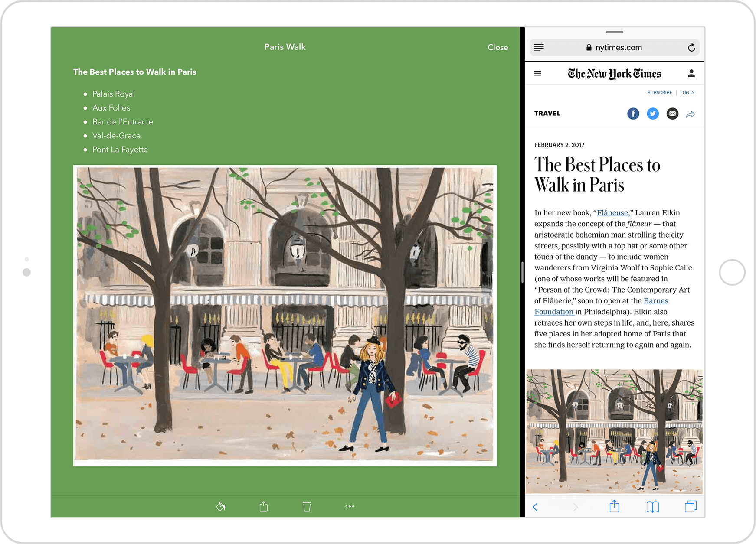
Task: Tap the user account profile icon
Action: click(691, 73)
